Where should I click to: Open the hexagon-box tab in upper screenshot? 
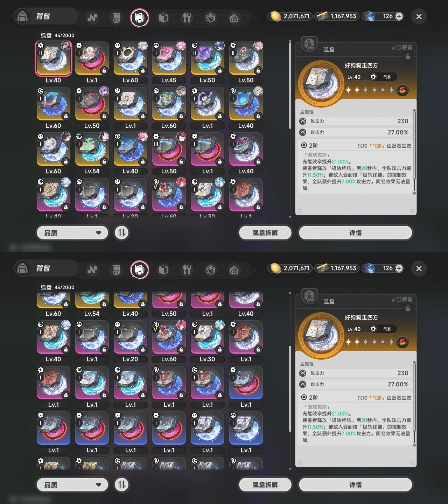(x=211, y=17)
